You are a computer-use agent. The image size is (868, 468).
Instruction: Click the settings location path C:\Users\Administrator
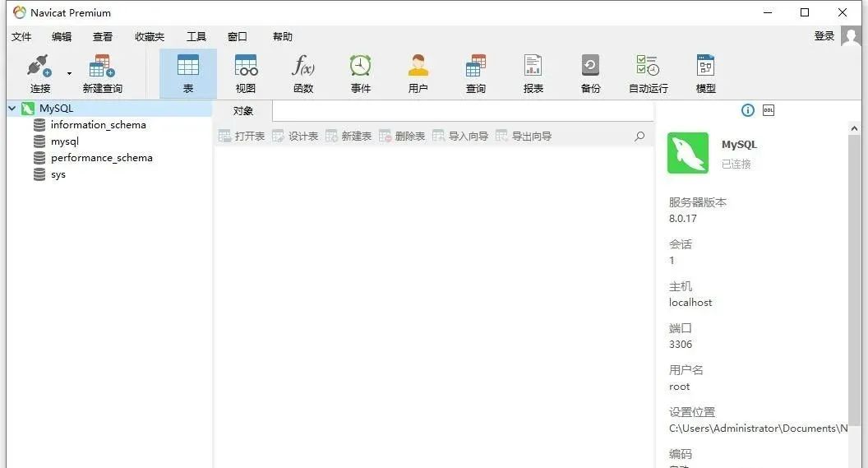point(758,429)
